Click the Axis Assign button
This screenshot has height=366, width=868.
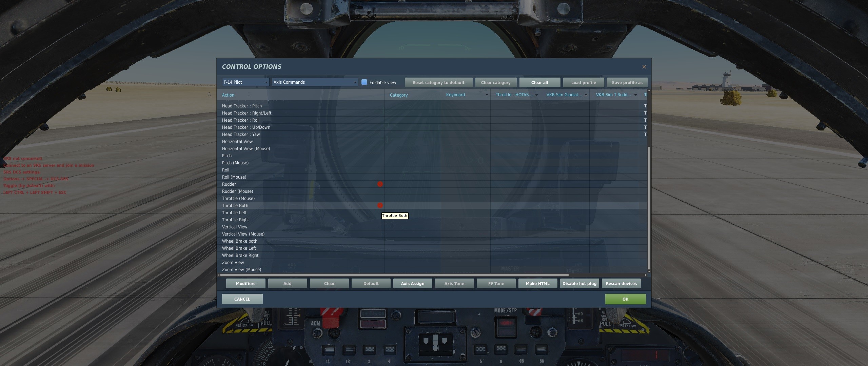tap(413, 283)
